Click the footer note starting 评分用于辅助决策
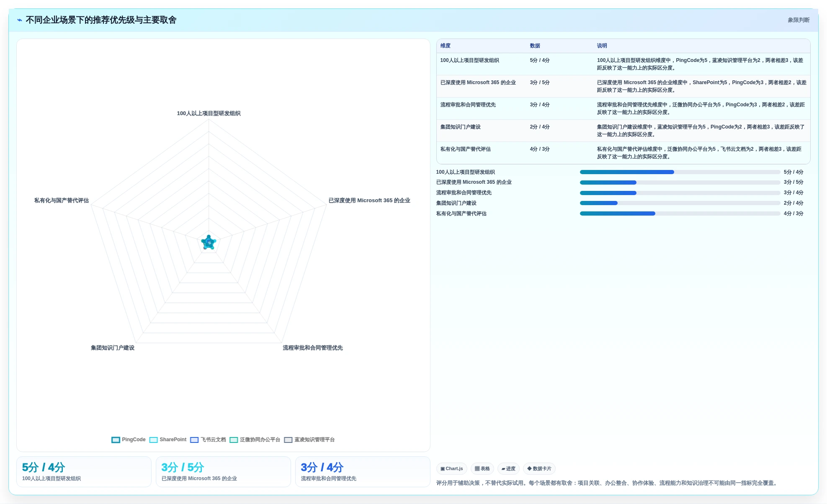Viewport: 827px width, 504px height. 608,483
